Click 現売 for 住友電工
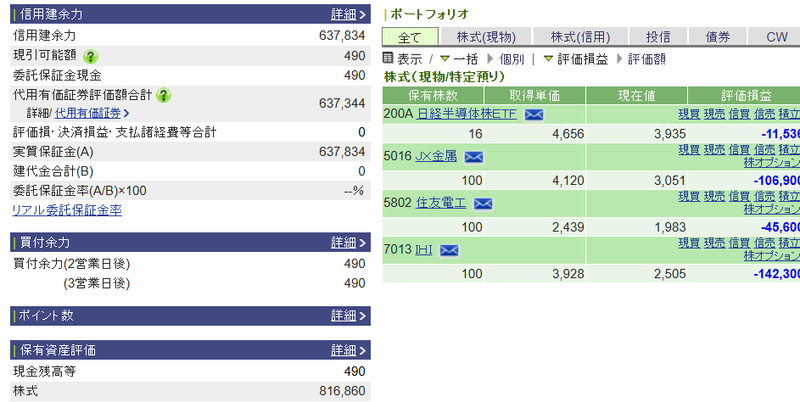Image resolution: width=800 pixels, height=402 pixels. point(714,196)
